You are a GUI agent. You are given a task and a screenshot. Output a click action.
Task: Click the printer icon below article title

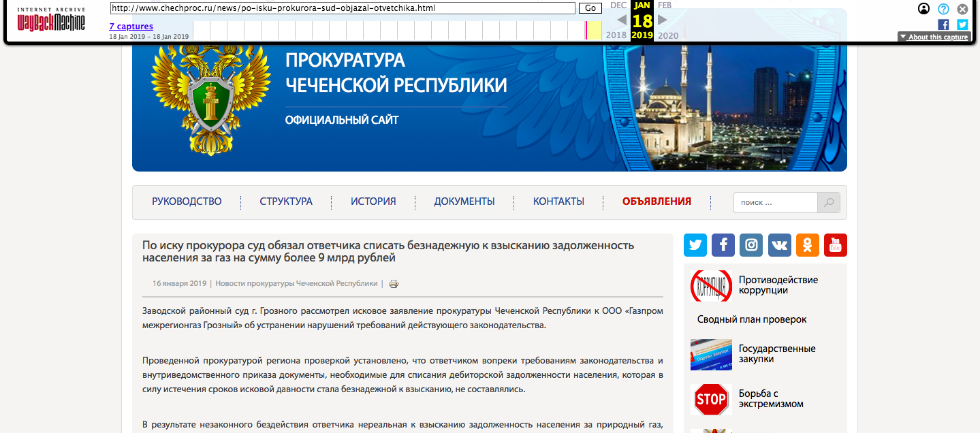click(394, 284)
